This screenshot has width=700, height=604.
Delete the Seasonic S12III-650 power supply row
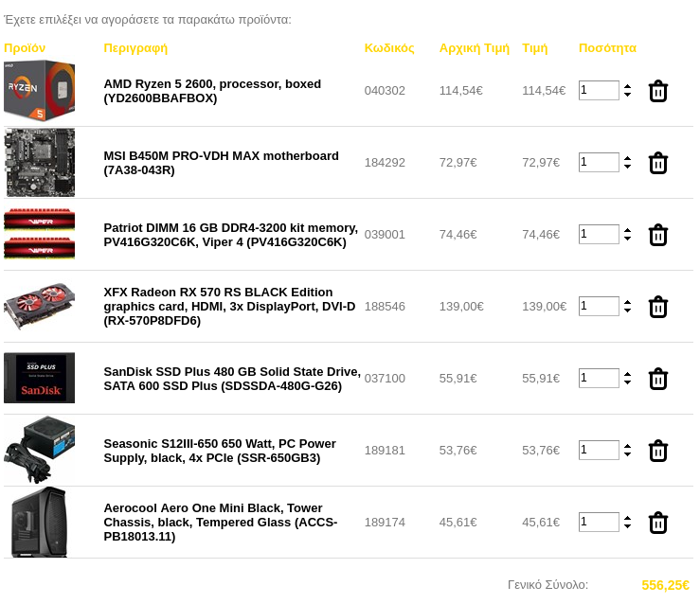point(657,451)
